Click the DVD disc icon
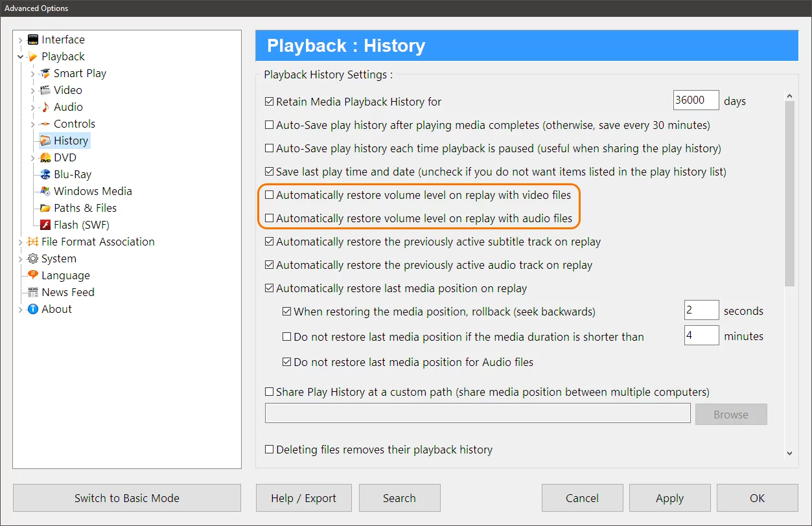812x526 pixels. 45,157
